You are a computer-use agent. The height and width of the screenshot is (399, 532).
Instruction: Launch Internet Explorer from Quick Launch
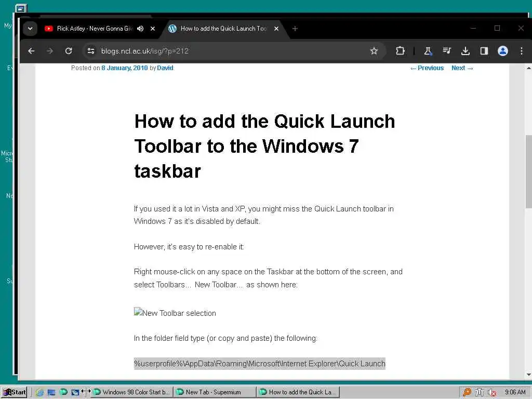pyautogui.click(x=39, y=392)
